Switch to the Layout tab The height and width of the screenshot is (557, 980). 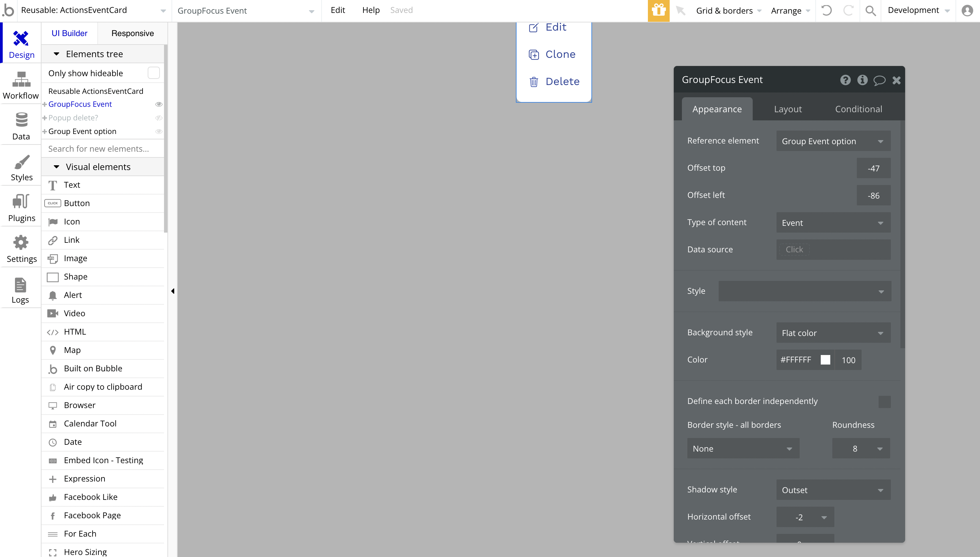pos(787,109)
